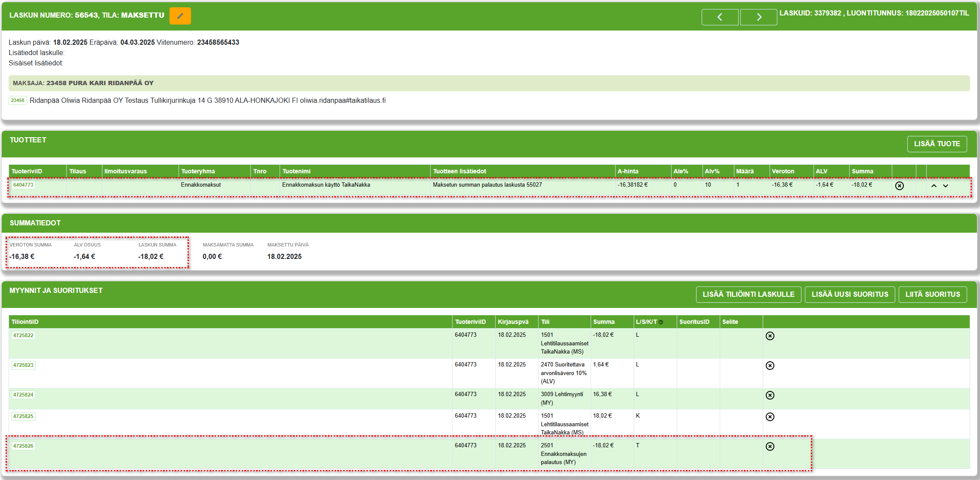Go to previous invoice with left arrow
Screen dimensions: 980x480
click(720, 17)
